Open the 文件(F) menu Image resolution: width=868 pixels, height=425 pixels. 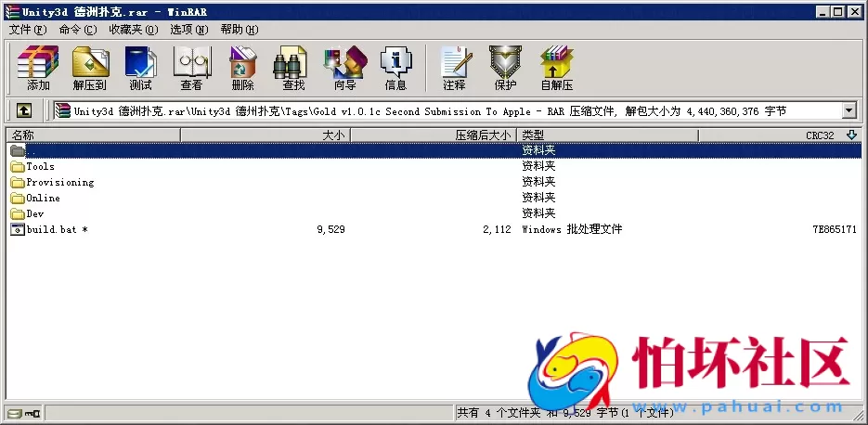pos(28,30)
